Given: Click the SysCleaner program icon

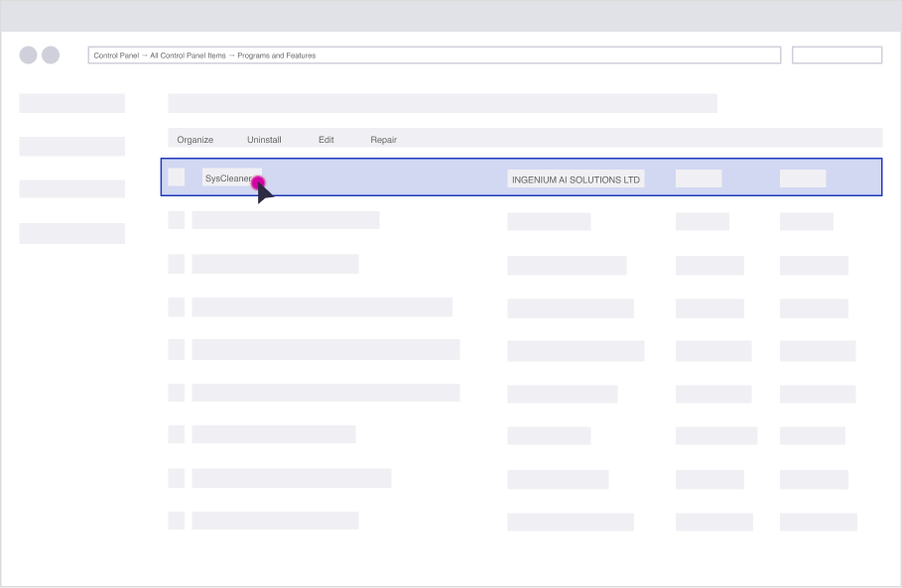Looking at the screenshot, I should (176, 177).
